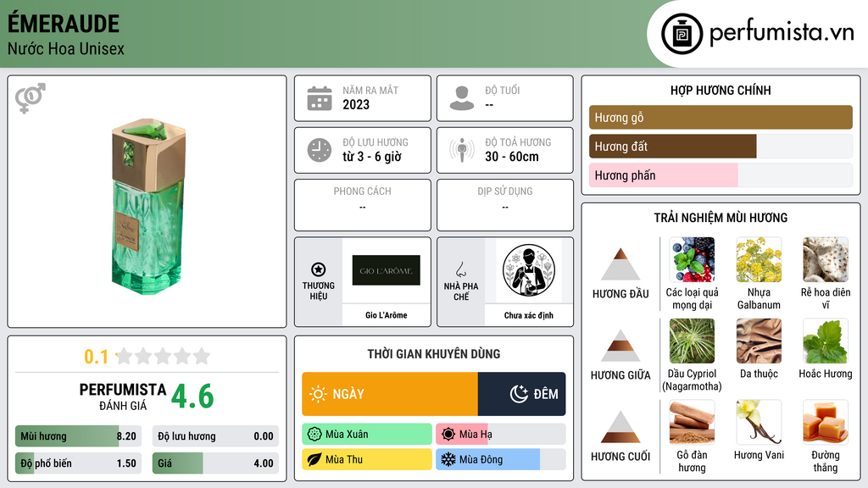
Task: Click the Hợp hương chính heading
Action: [x=721, y=90]
